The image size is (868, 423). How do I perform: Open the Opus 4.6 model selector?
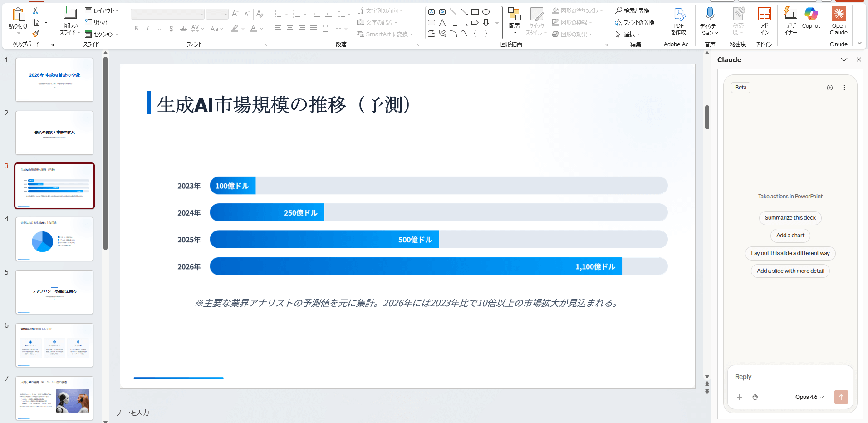pos(809,397)
